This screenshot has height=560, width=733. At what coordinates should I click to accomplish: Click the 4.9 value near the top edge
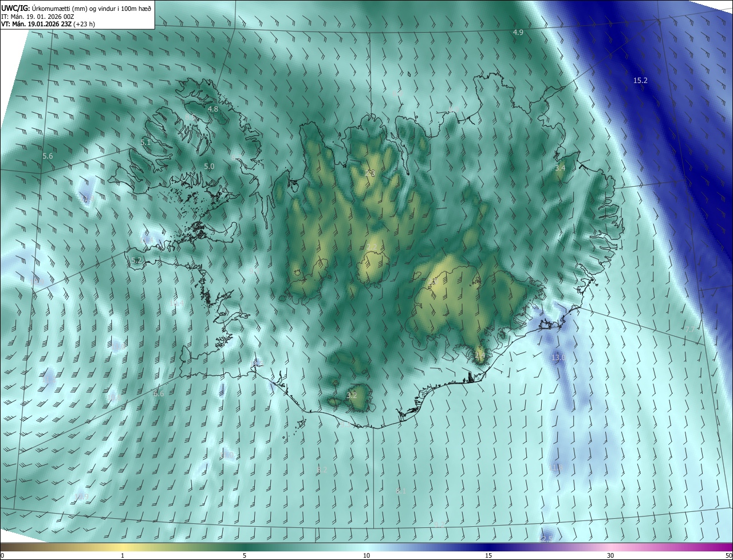(518, 33)
